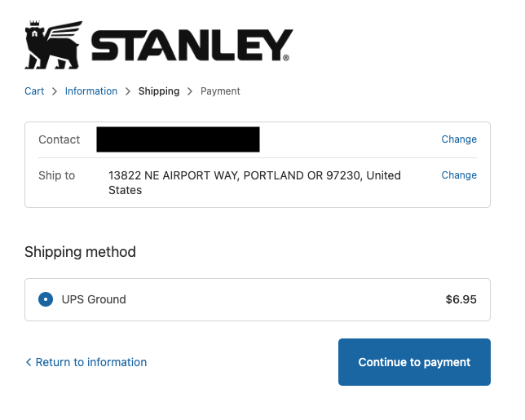Click the Portland shipping address text

tap(254, 183)
